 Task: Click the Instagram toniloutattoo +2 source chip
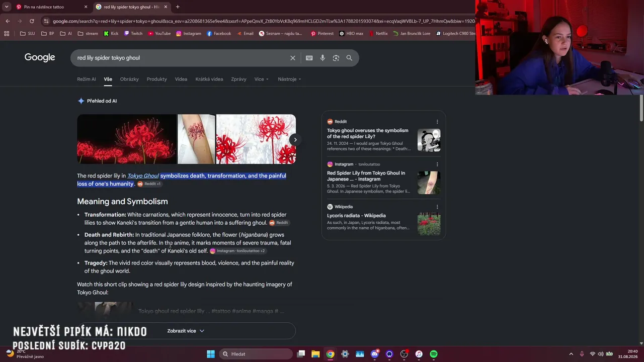[237, 251]
